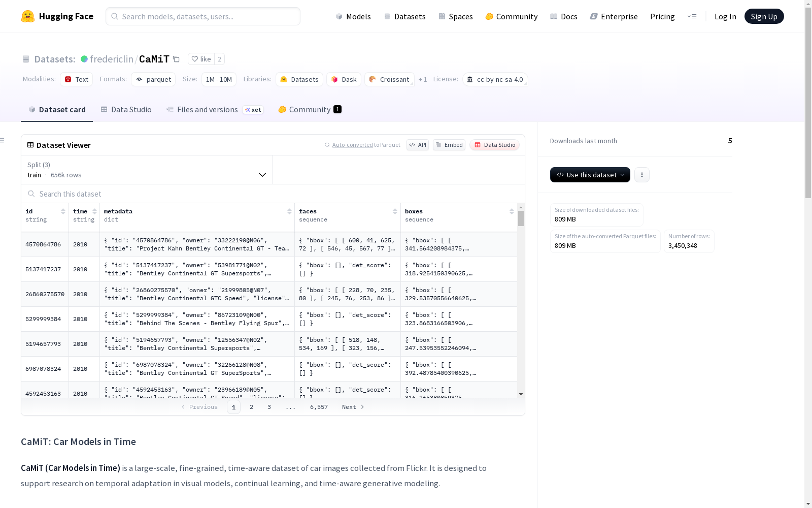Click the Embed button
The width and height of the screenshot is (812, 508).
449,145
